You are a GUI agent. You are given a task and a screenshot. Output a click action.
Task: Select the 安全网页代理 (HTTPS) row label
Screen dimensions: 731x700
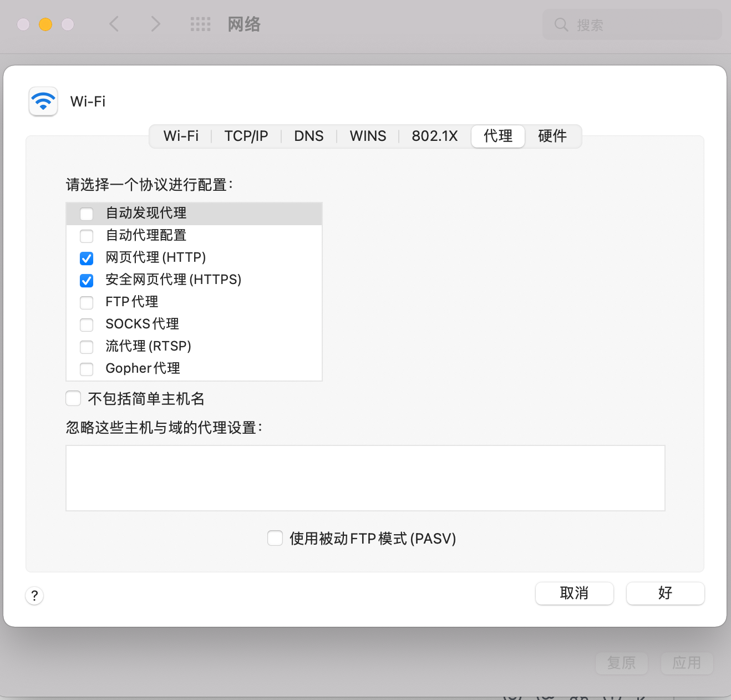(x=174, y=280)
